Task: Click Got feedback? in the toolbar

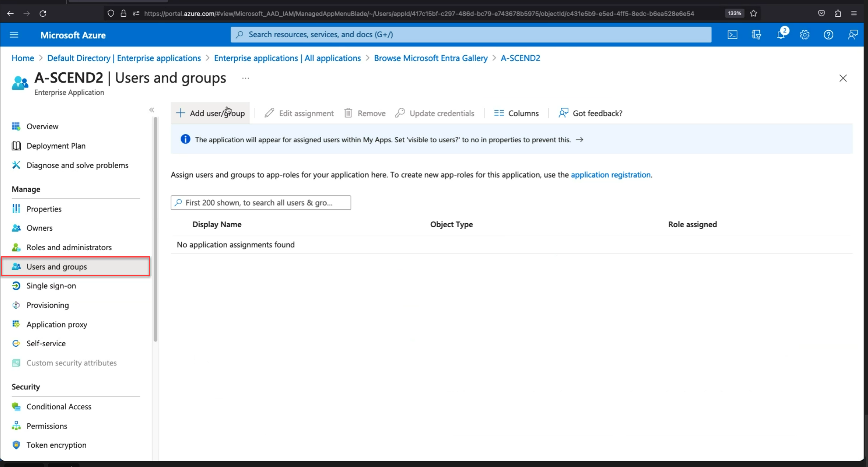Action: tap(590, 113)
